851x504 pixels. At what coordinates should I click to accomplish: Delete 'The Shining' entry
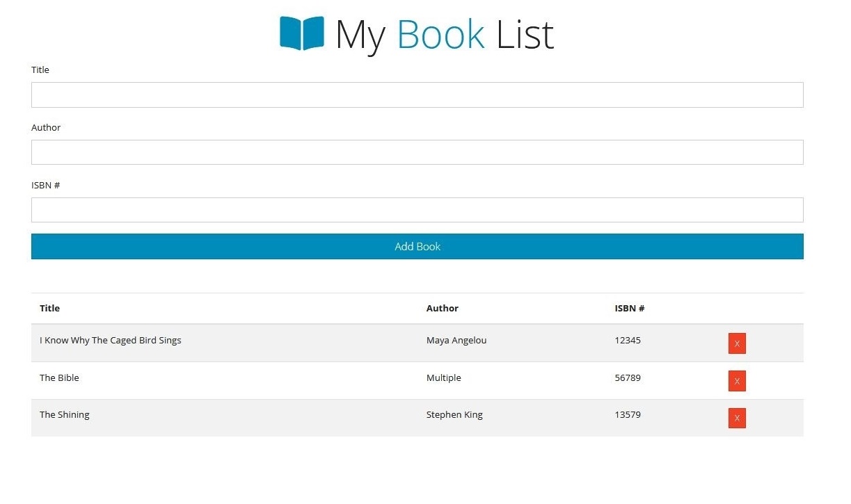tap(736, 418)
